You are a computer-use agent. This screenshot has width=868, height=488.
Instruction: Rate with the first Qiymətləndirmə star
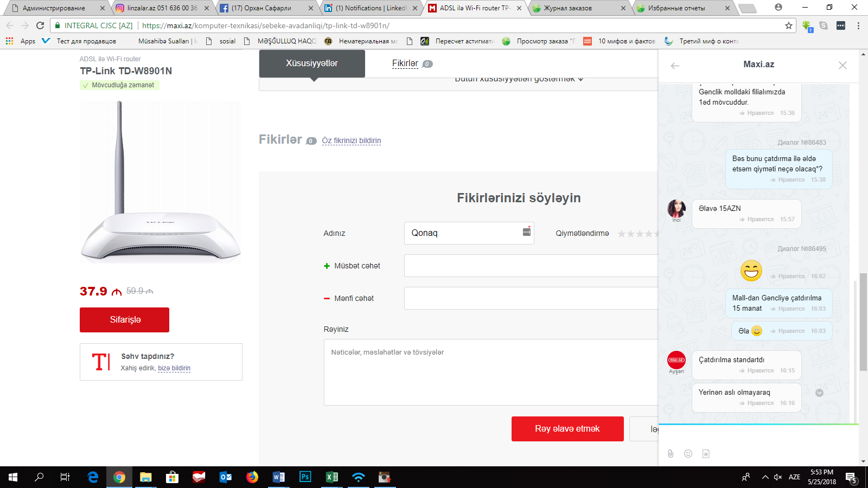(x=622, y=234)
